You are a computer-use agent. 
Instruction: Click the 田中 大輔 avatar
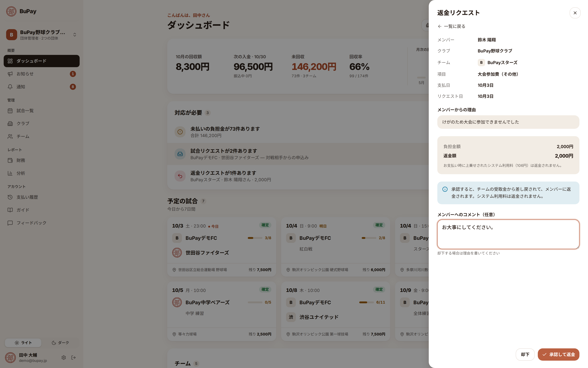(10, 358)
